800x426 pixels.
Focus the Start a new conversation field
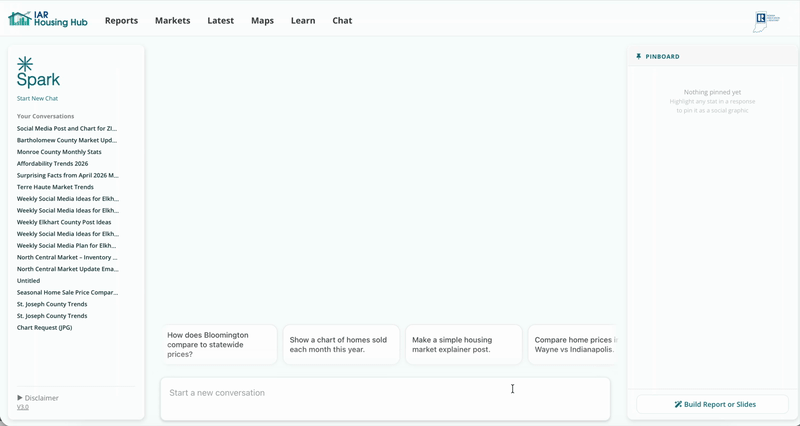pos(385,398)
